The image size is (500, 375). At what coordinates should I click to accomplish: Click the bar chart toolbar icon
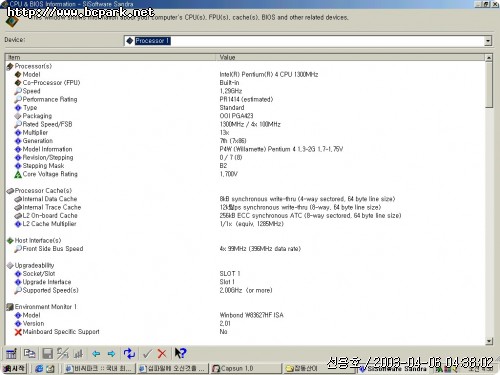(78, 353)
